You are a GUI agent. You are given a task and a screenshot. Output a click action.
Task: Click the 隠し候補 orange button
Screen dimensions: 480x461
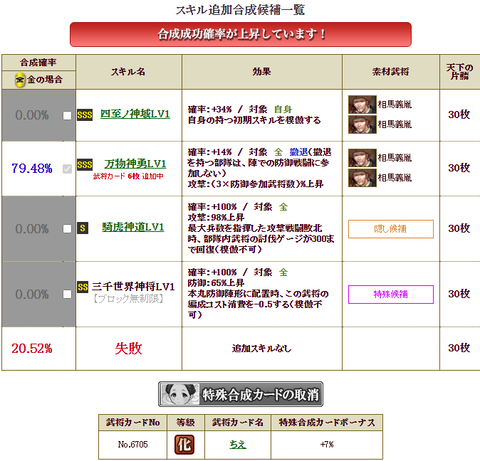point(391,229)
